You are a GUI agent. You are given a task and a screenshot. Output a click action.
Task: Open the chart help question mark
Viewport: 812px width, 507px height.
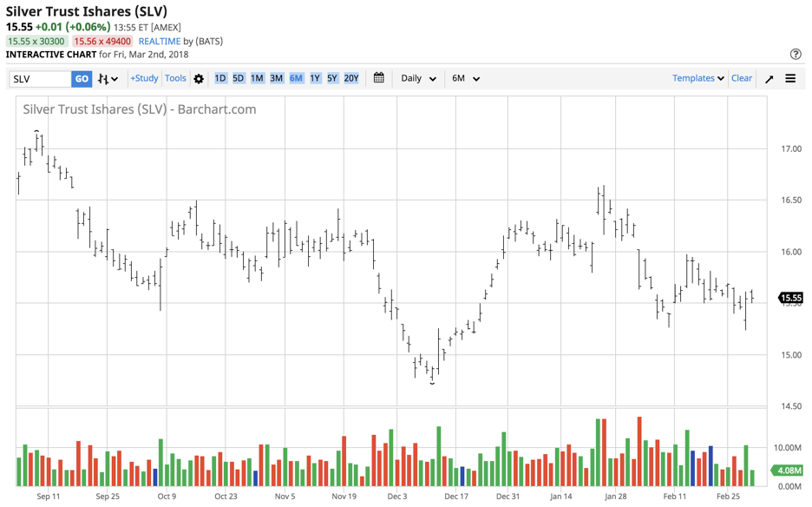tap(796, 54)
